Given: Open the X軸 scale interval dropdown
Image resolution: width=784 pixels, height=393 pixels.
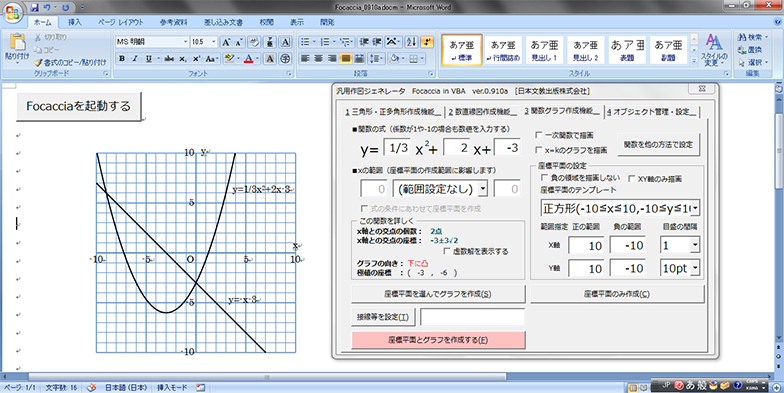Looking at the screenshot, I should (x=696, y=245).
